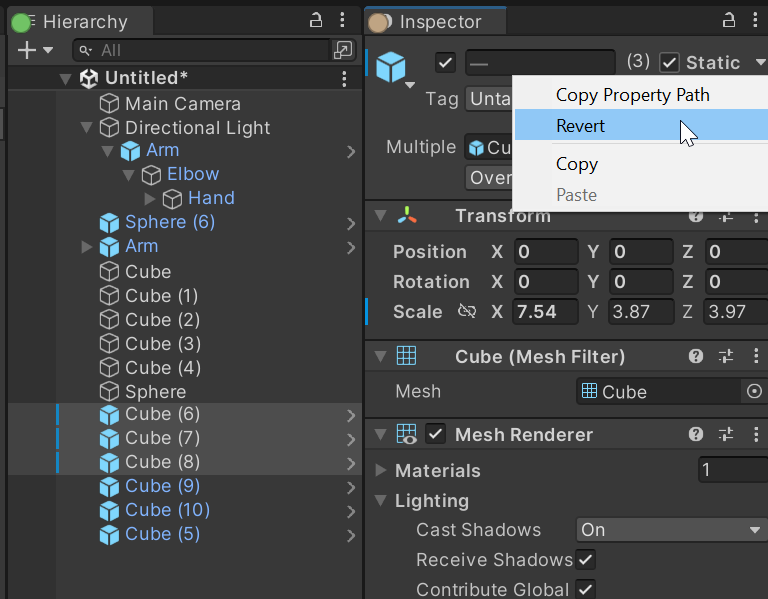Expand the Materials section
This screenshot has width=768, height=599.
(x=380, y=470)
